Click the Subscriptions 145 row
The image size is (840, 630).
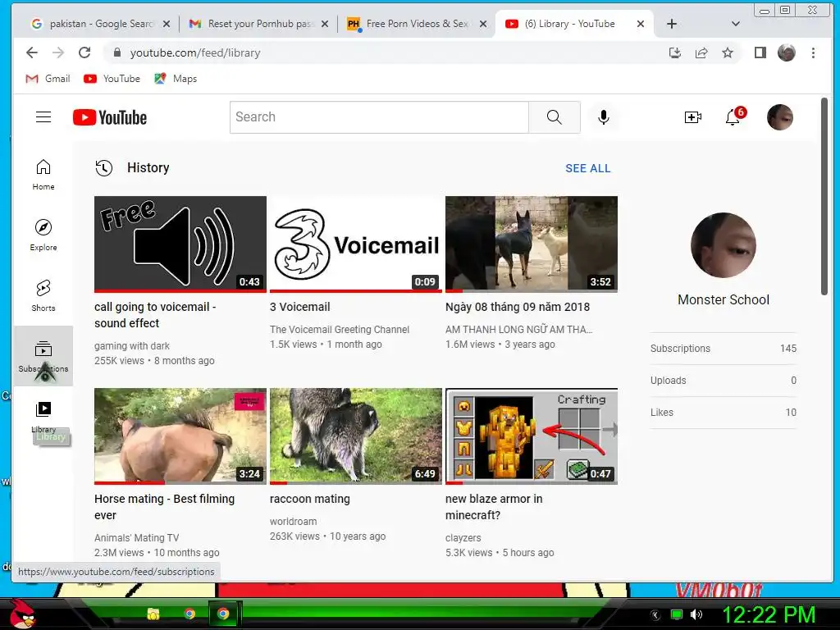pos(724,349)
